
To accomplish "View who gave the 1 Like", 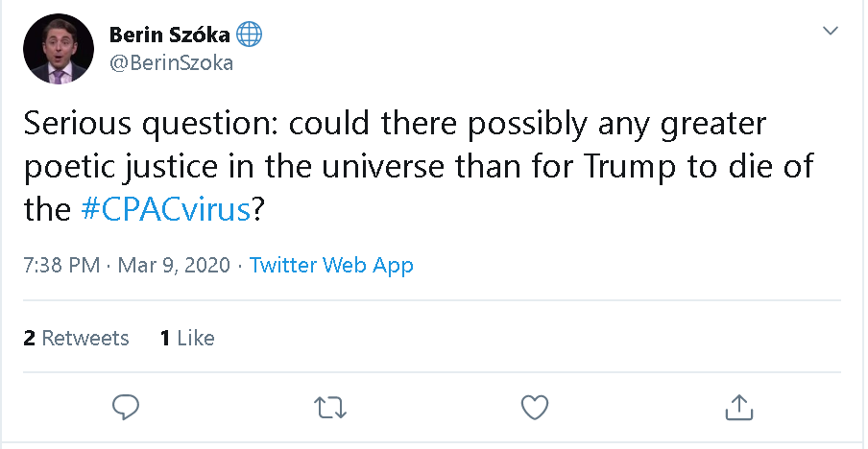I will [x=187, y=338].
